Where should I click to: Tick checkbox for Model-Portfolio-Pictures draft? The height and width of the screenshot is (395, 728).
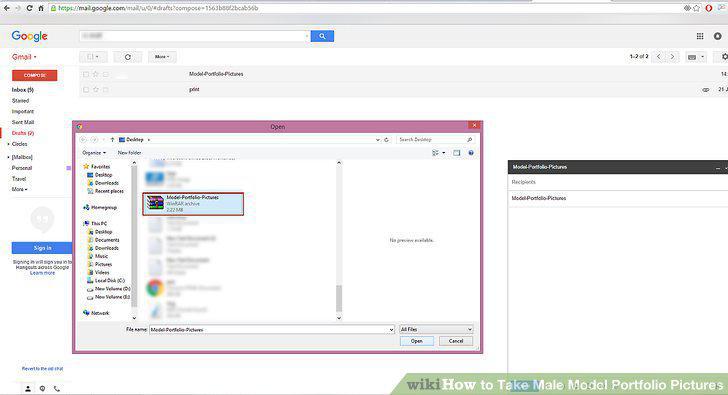pos(86,74)
